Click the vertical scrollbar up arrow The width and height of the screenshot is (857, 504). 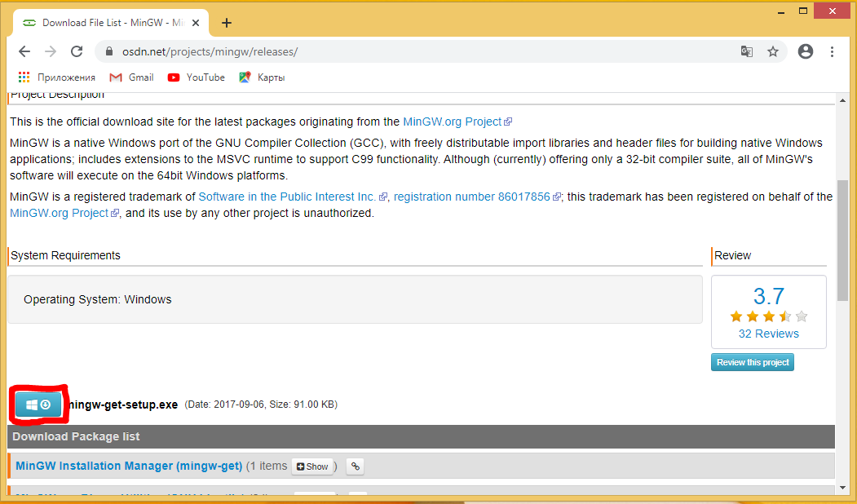tap(843, 100)
